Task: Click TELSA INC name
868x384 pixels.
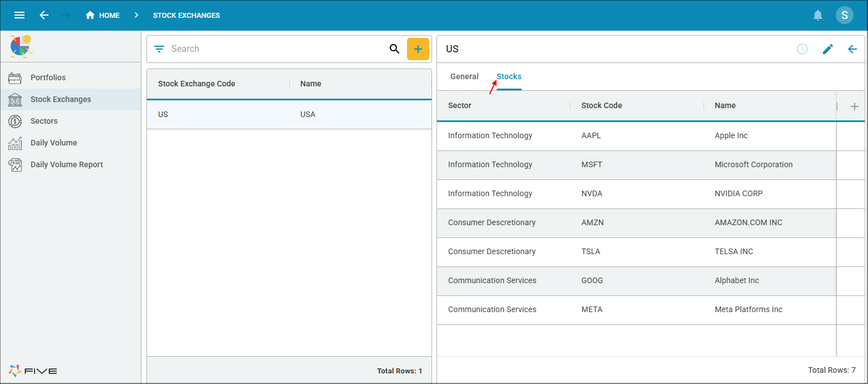Action: tap(734, 251)
